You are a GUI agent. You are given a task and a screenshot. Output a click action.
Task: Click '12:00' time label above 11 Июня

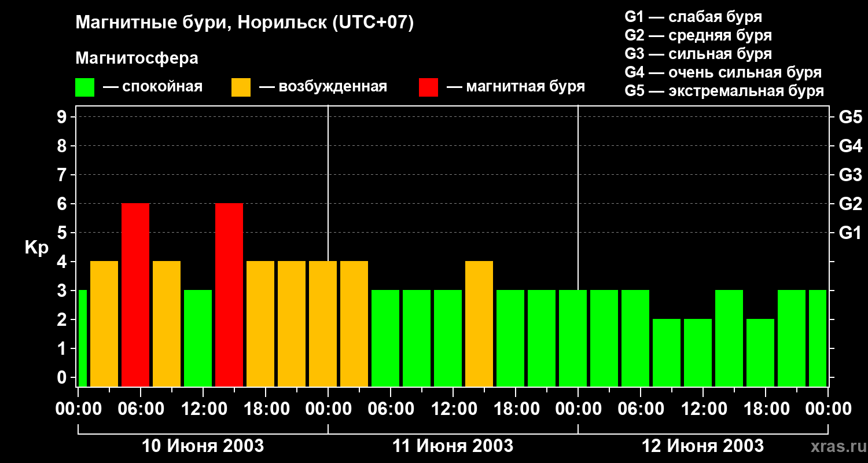453,409
